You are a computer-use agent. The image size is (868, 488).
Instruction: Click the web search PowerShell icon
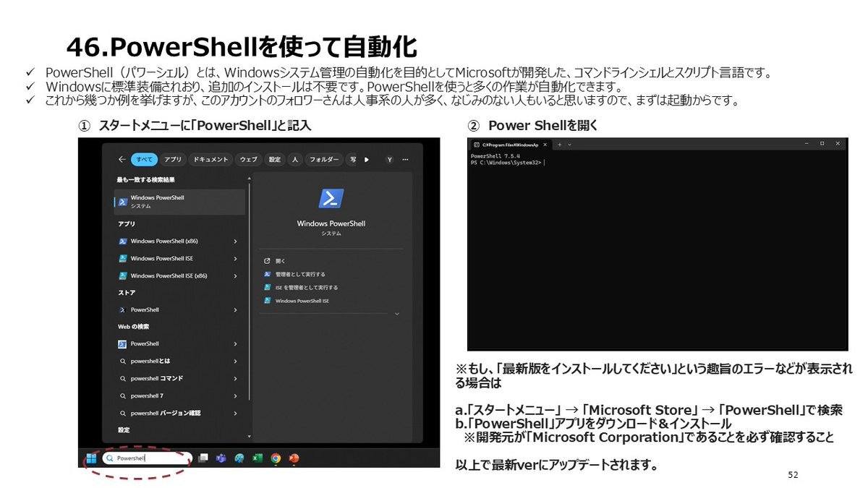tap(123, 343)
